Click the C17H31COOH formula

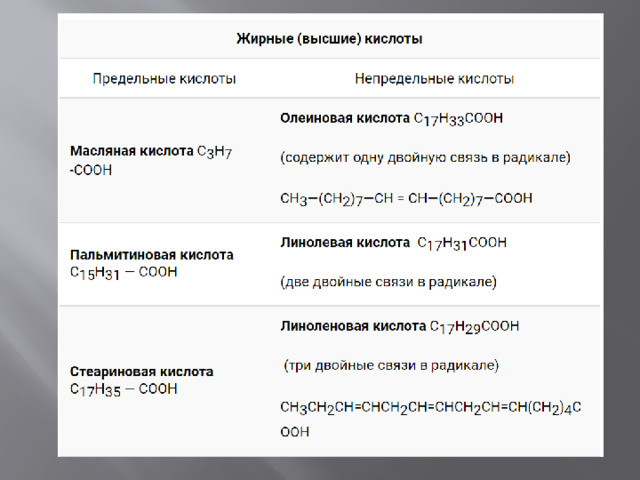pos(462,243)
